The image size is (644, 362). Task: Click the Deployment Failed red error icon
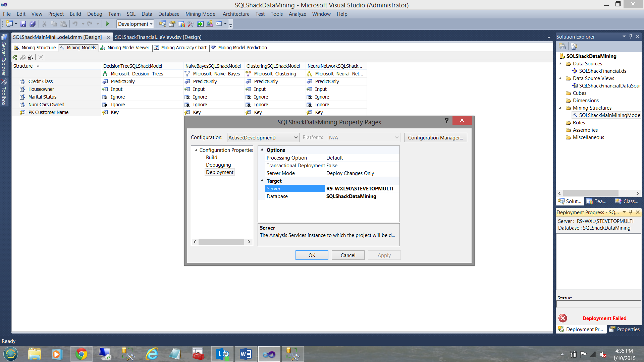pos(562,318)
